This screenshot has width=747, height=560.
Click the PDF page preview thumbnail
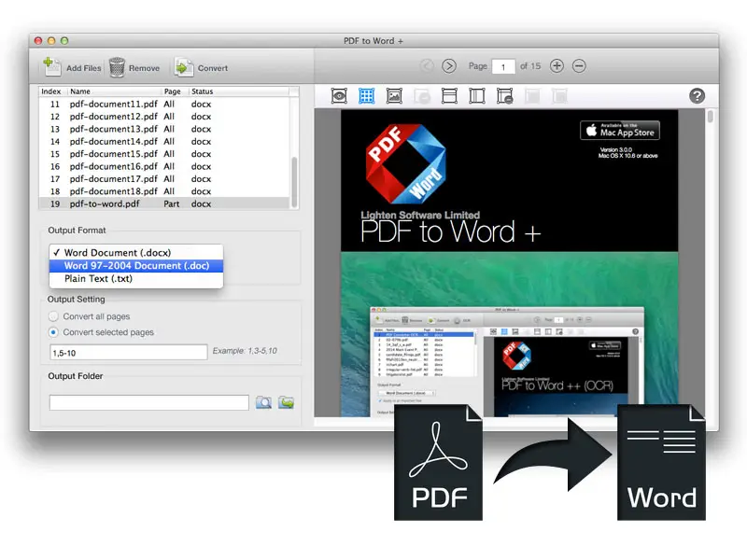[x=509, y=263]
